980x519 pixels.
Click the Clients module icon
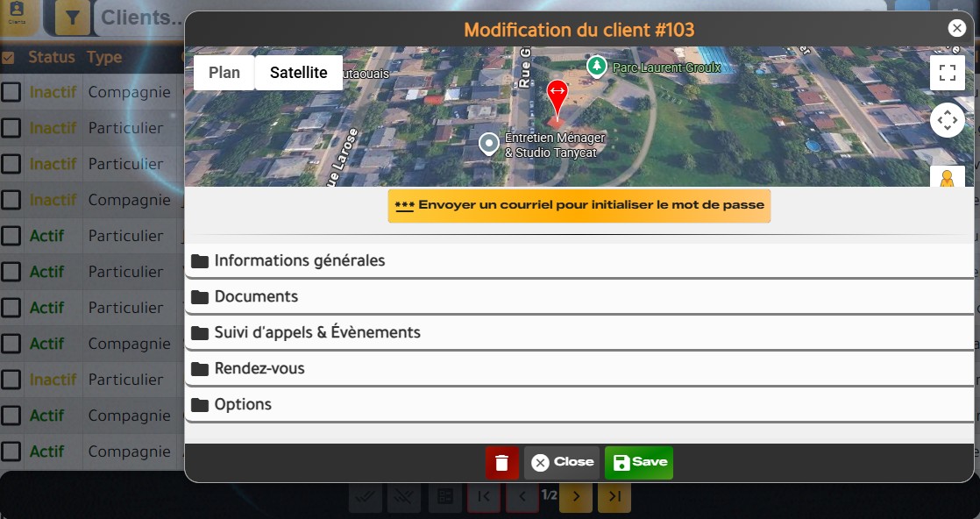pos(18,16)
